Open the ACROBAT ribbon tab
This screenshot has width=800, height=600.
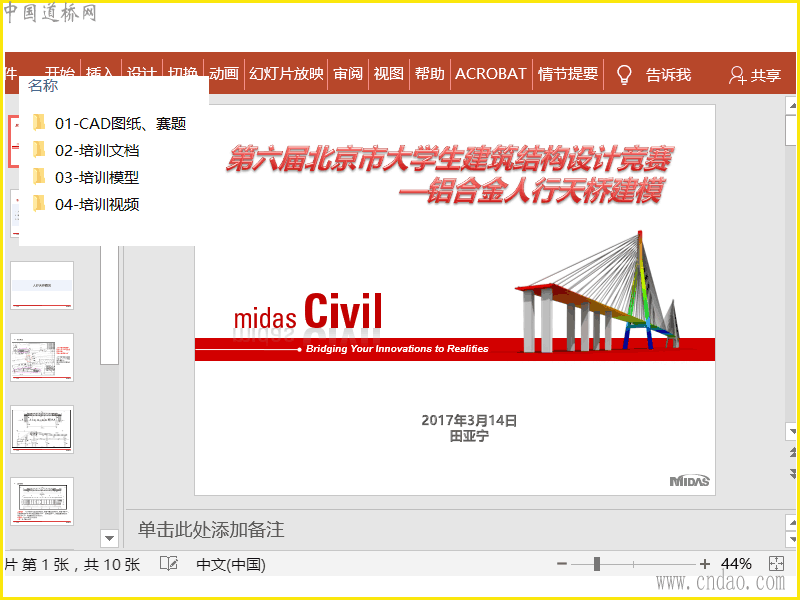click(491, 74)
